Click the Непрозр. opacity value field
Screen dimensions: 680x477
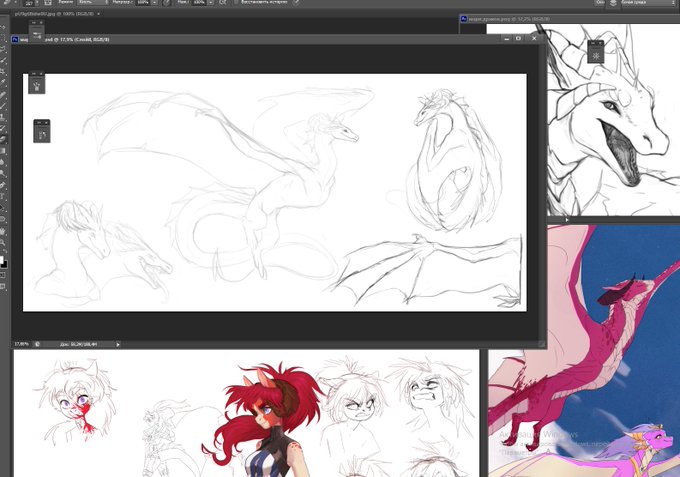click(143, 2)
